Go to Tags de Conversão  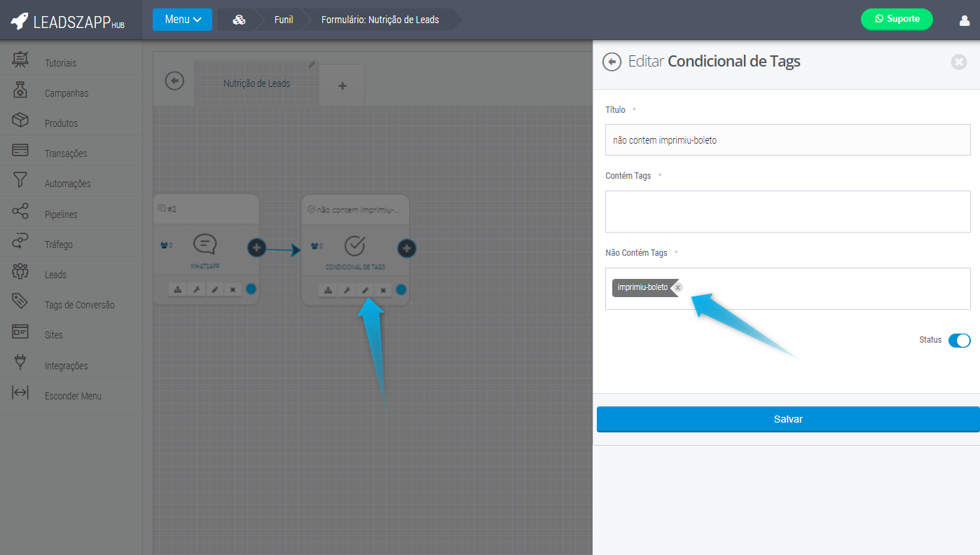(x=79, y=305)
